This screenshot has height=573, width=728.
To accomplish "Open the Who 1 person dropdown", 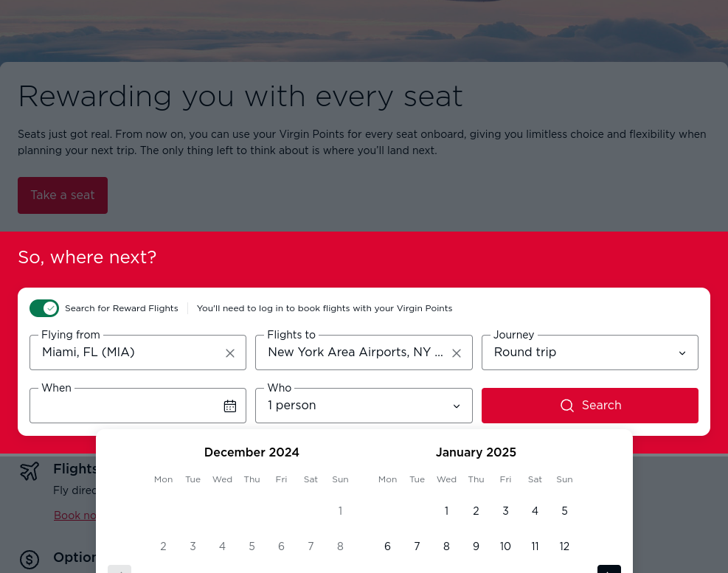I will click(x=364, y=406).
